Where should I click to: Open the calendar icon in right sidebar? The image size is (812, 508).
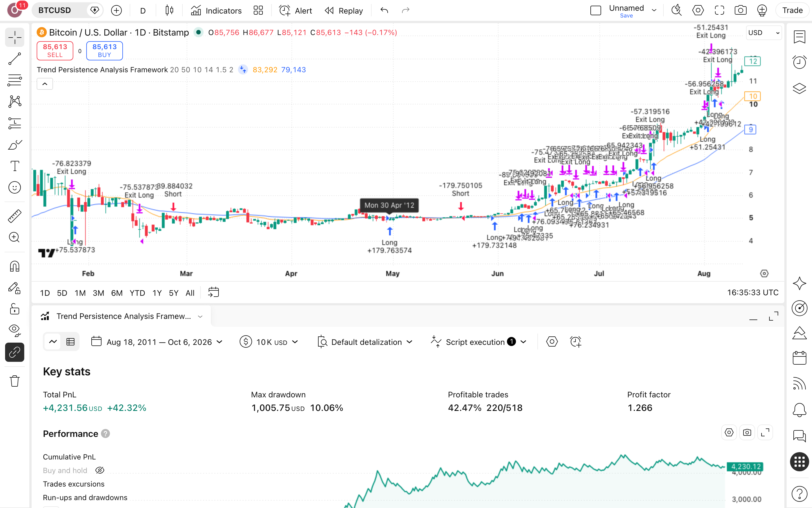point(799,358)
